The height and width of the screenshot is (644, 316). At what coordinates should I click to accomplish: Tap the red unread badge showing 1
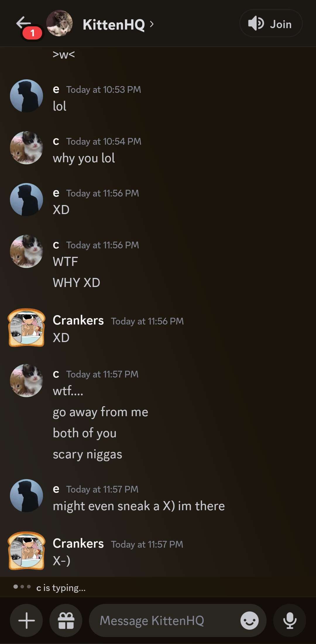[32, 33]
